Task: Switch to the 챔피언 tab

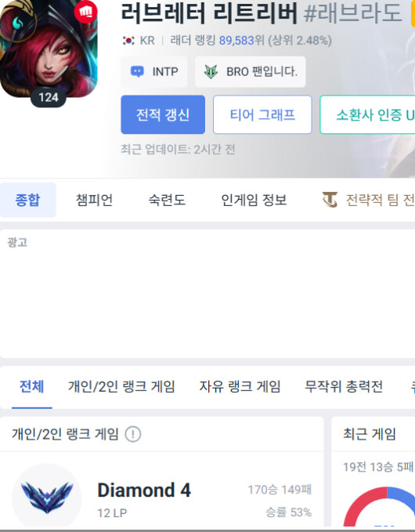Action: click(94, 200)
